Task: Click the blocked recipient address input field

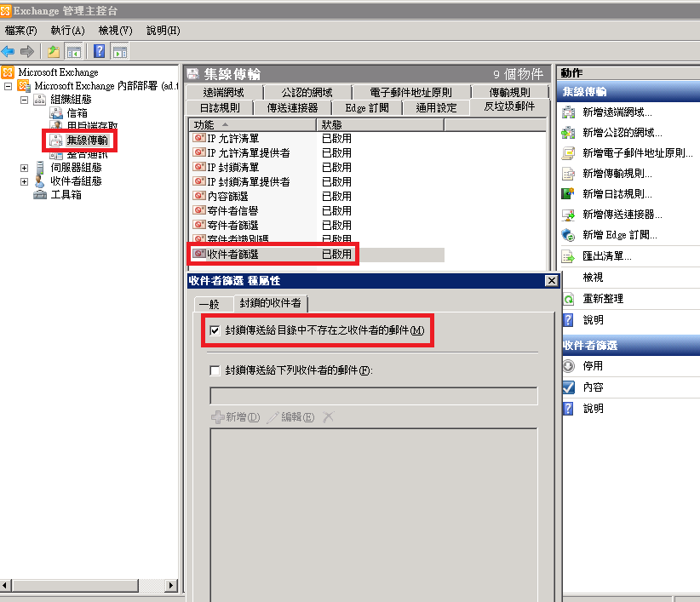Action: (x=374, y=396)
